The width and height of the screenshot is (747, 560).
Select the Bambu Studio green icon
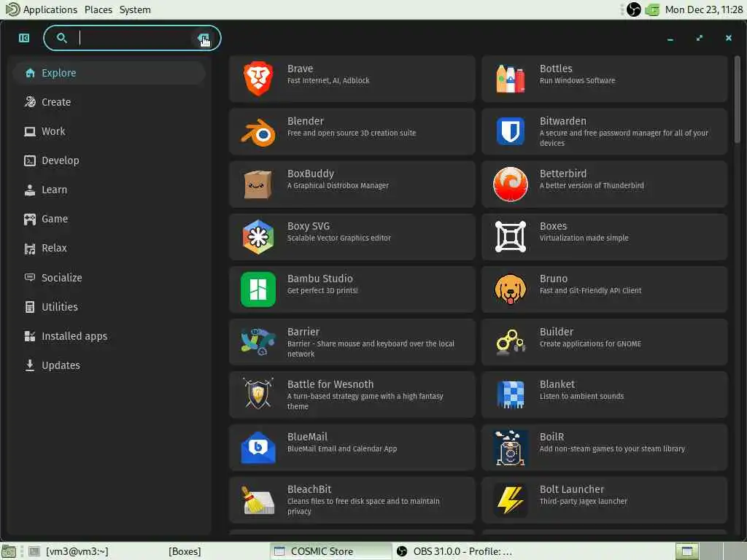tap(258, 289)
